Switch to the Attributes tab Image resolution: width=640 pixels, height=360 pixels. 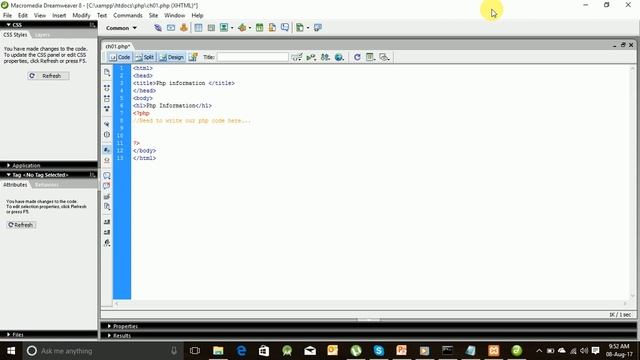[15, 185]
